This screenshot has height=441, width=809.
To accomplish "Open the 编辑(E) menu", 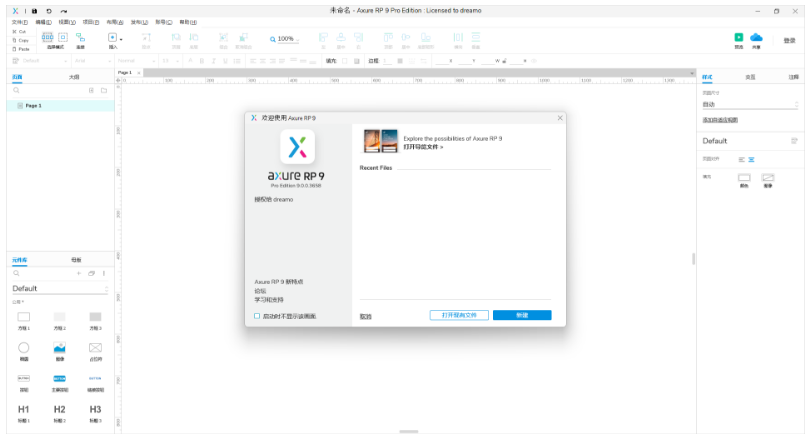I will click(x=43, y=22).
